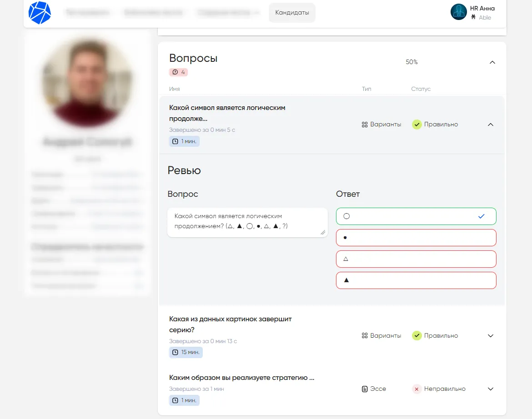Click the HR Анна profile avatar
Screen dimensions: 532x419
point(458,12)
